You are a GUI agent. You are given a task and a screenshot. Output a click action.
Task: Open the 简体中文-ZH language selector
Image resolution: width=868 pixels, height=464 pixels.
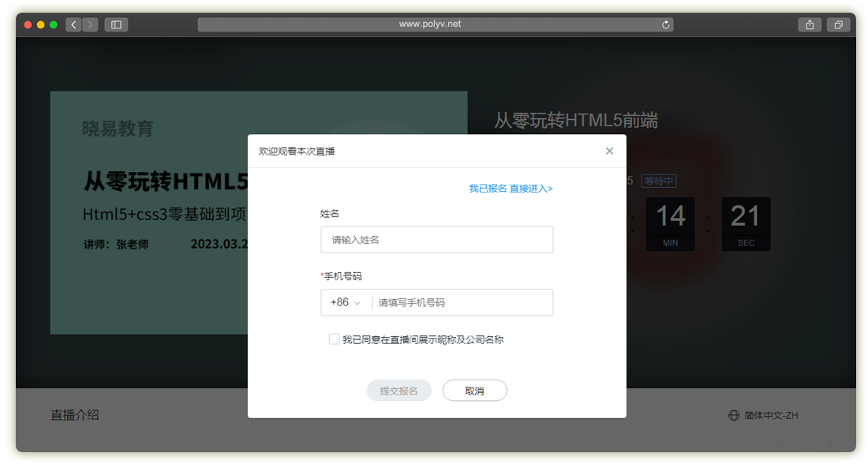click(771, 415)
